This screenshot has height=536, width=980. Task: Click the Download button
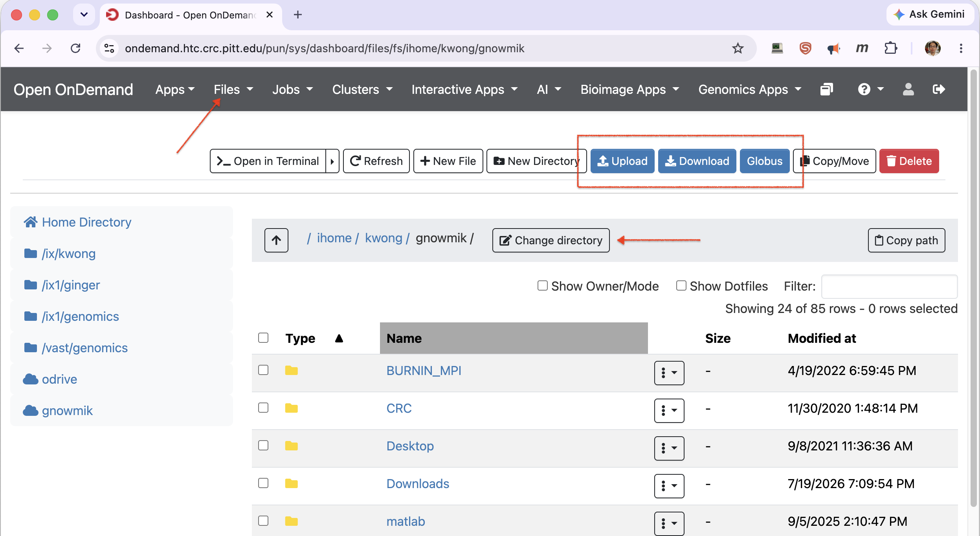click(697, 161)
